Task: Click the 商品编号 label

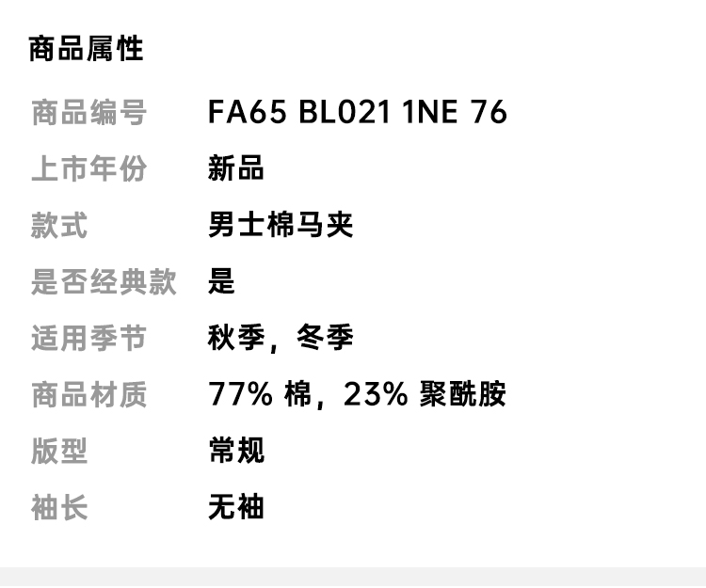Action: [x=88, y=113]
